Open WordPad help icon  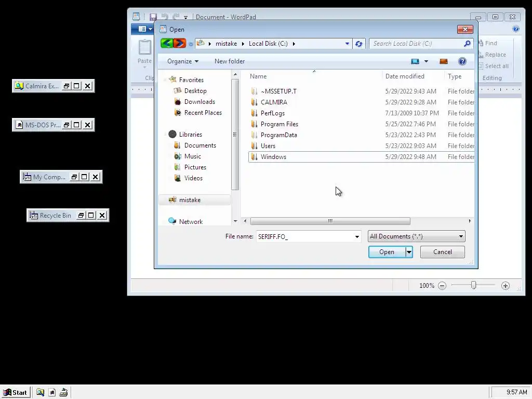[x=516, y=29]
